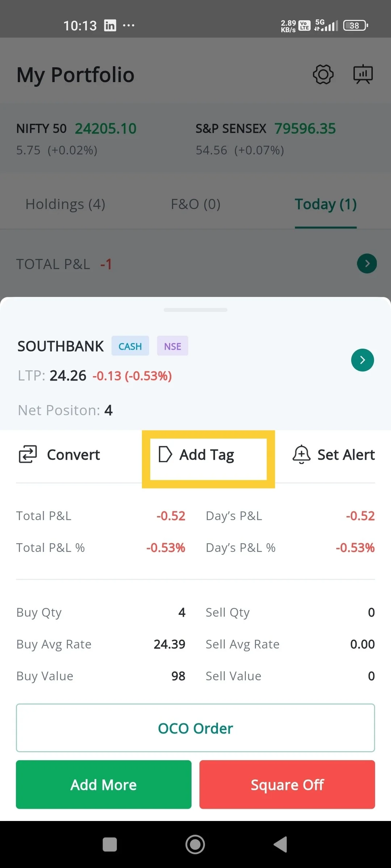The width and height of the screenshot is (391, 868).
Task: Select the Today (1) tab
Action: (325, 204)
